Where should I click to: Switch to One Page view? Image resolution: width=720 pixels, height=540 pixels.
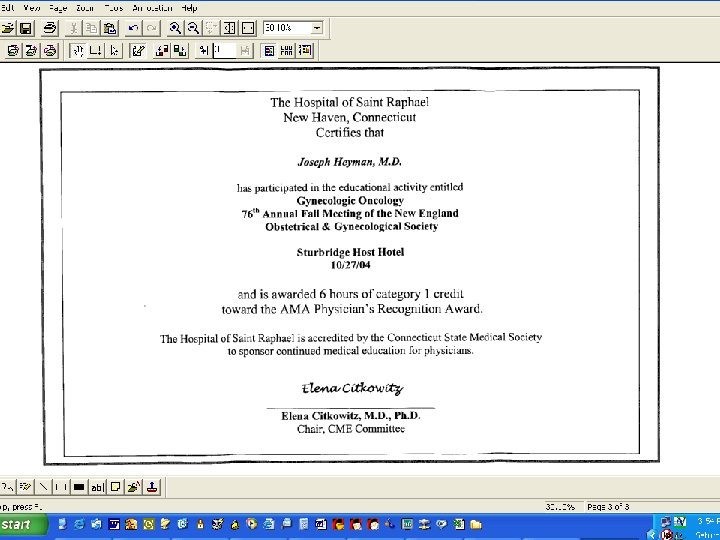pos(269,50)
